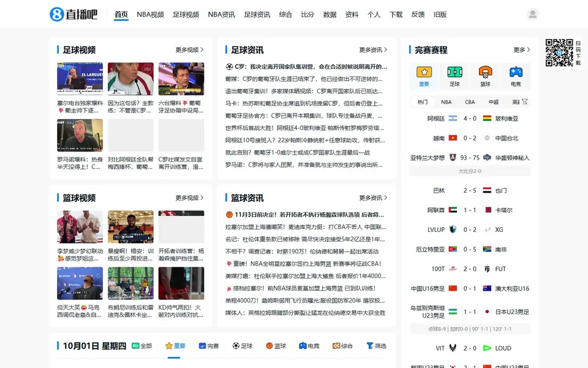588x368 pixels.
Task: Click the 亚特兰大梦想 team logo
Action: (x=453, y=158)
